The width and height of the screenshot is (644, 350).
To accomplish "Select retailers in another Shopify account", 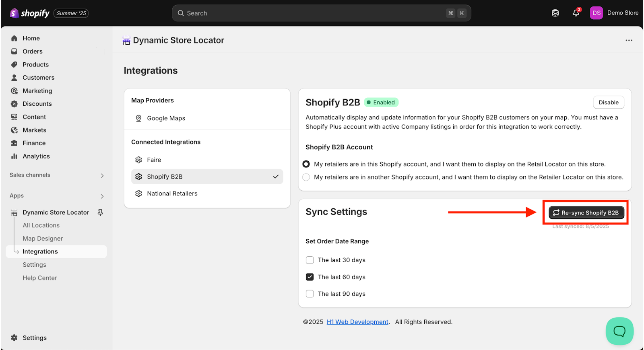I will (x=306, y=177).
